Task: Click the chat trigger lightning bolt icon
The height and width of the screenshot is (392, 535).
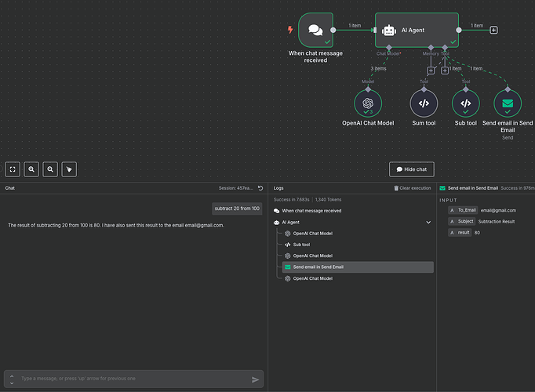Action: click(x=290, y=30)
